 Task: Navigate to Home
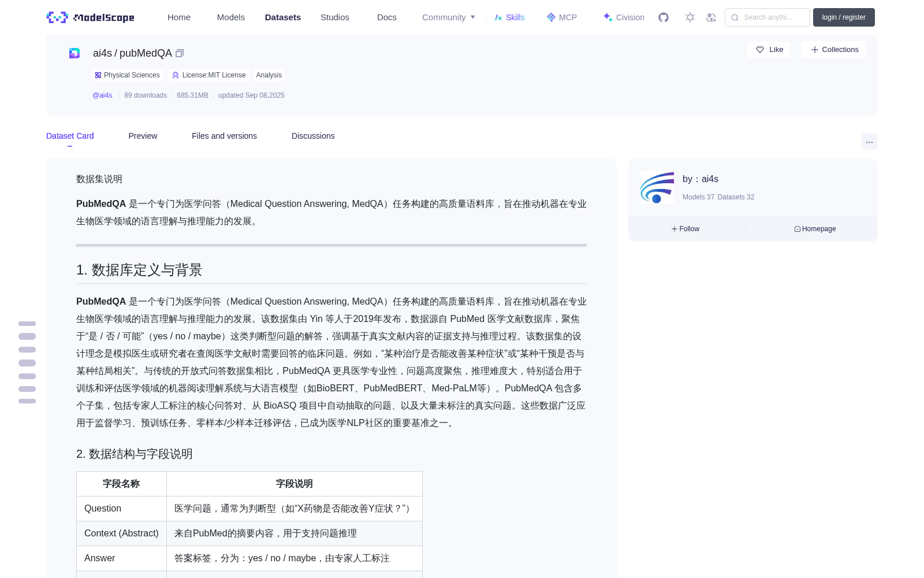[179, 17]
